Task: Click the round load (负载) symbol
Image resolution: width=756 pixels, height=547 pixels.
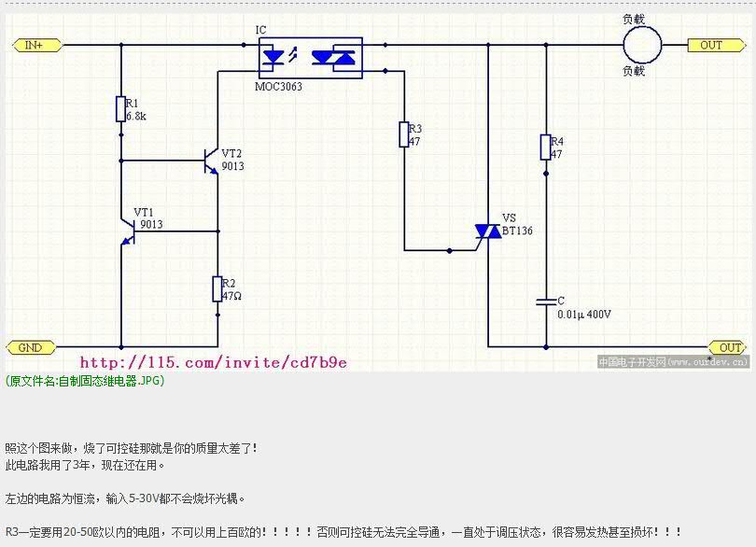Action: pyautogui.click(x=641, y=44)
